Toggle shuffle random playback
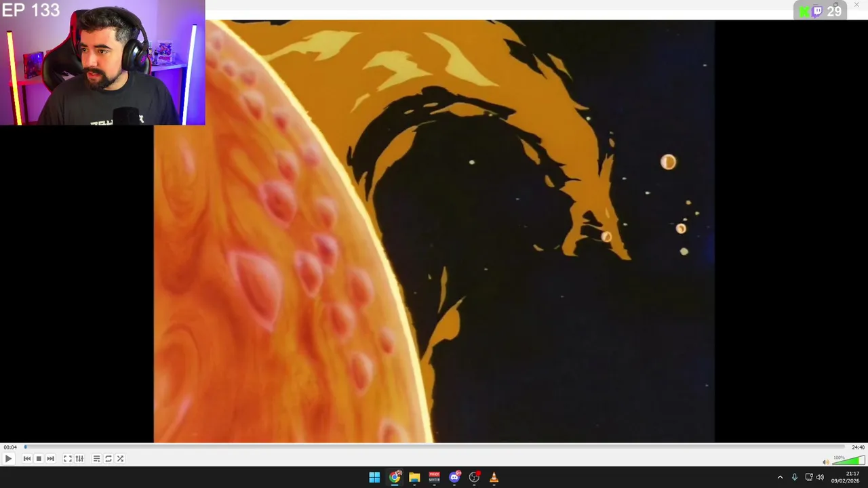The image size is (868, 488). click(120, 459)
